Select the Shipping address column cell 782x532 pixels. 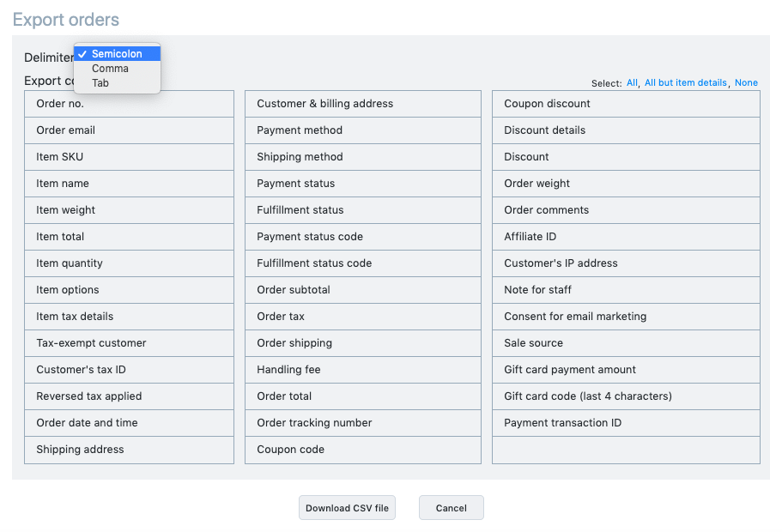[x=129, y=450]
